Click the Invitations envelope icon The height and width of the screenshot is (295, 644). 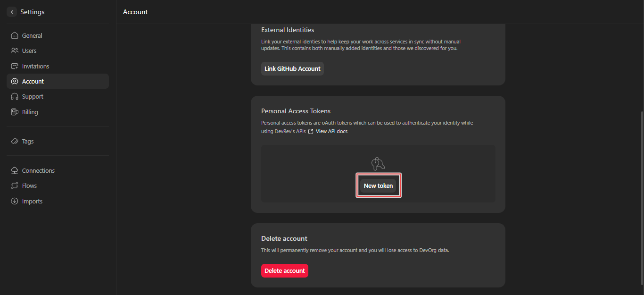pyautogui.click(x=15, y=67)
